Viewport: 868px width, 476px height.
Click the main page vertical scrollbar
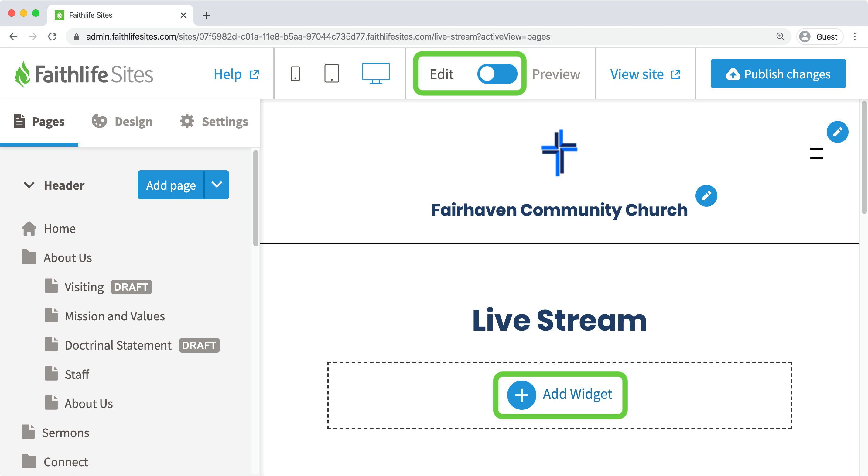pos(864,157)
